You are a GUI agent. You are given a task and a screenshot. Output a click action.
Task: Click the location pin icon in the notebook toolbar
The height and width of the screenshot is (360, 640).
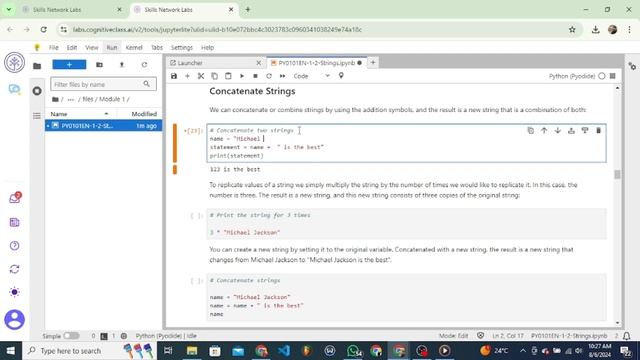341,76
